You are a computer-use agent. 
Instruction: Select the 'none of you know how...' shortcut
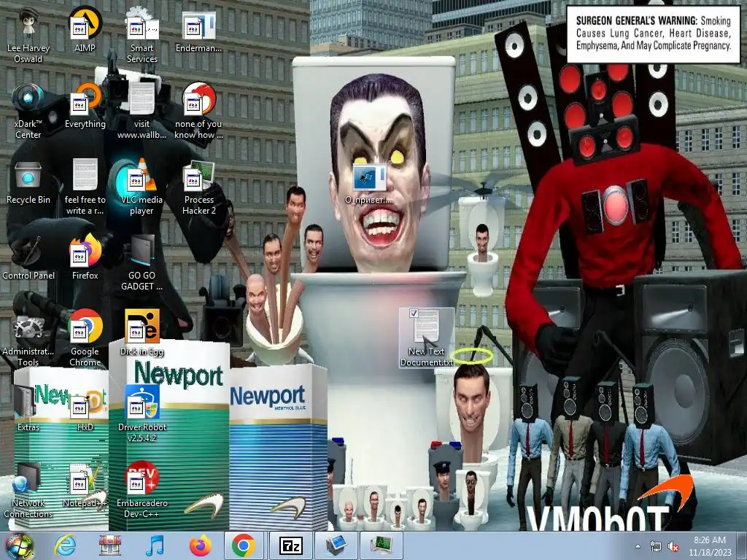click(x=198, y=111)
